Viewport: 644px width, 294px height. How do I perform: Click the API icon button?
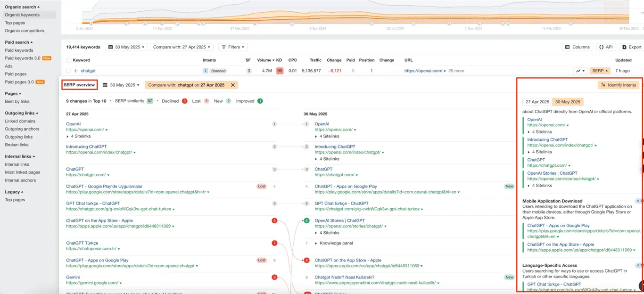[x=606, y=47]
